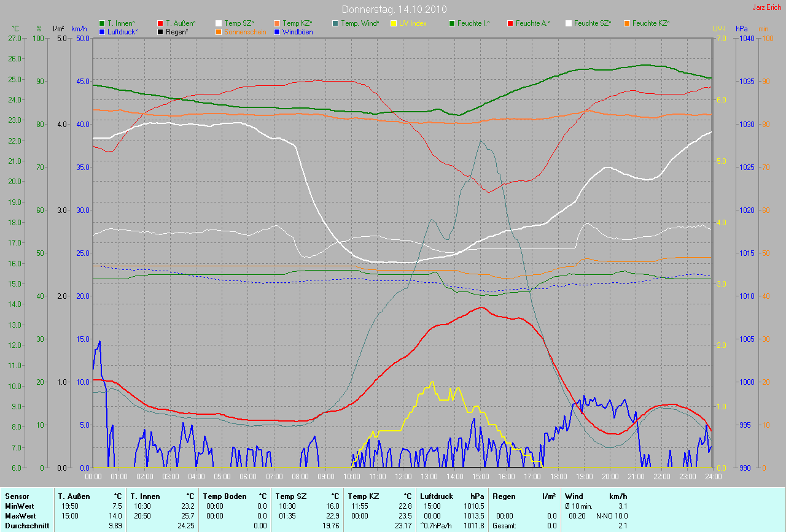786x532 pixels.
Task: Click the orange Temp KZ legend square
Action: coord(277,23)
